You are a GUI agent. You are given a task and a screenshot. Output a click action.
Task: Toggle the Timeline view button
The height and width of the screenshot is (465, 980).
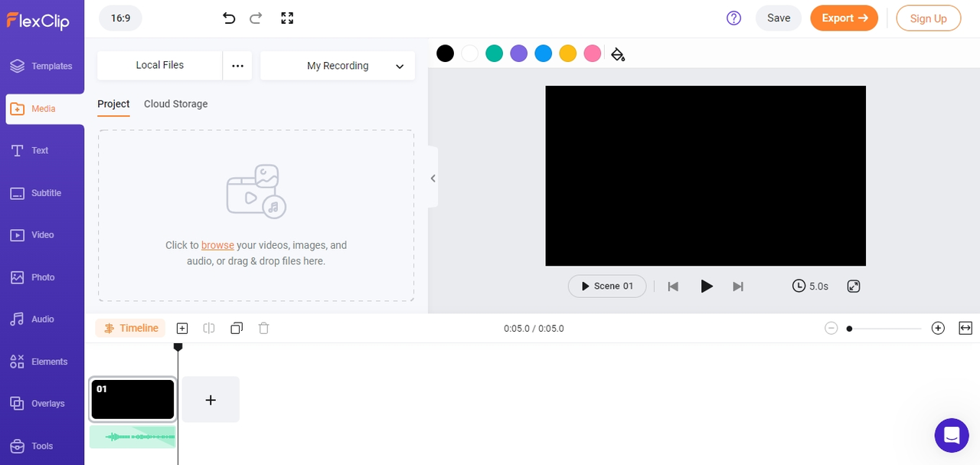point(131,328)
